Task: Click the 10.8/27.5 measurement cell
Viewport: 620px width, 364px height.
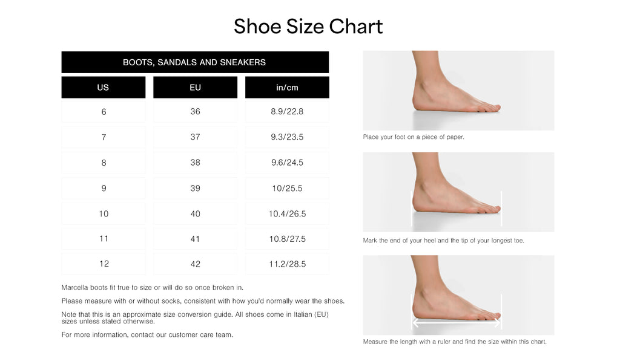Action: pyautogui.click(x=287, y=239)
